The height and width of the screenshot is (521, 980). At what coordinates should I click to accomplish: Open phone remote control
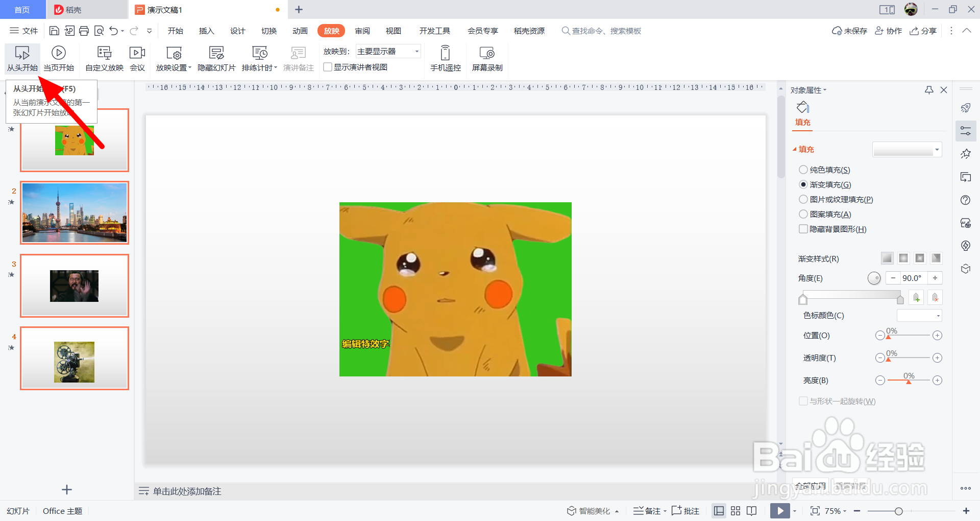tap(445, 58)
